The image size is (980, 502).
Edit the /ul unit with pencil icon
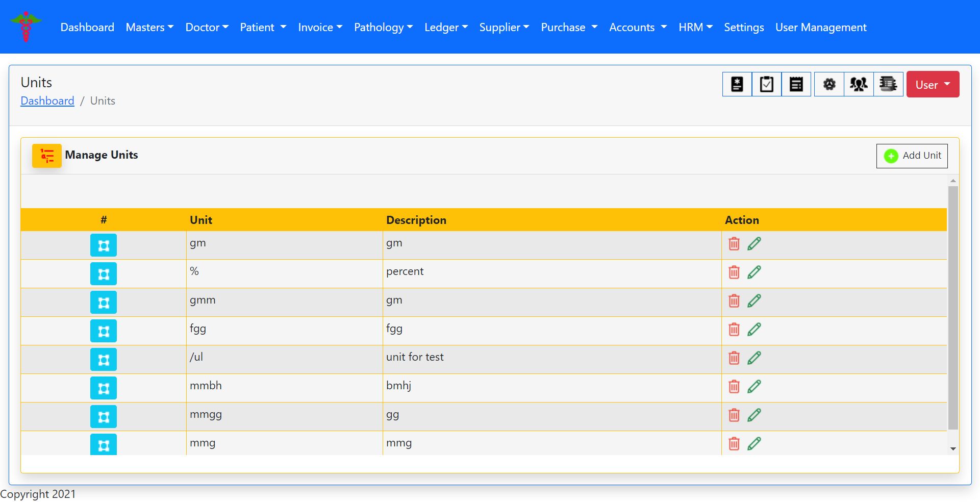[754, 358]
